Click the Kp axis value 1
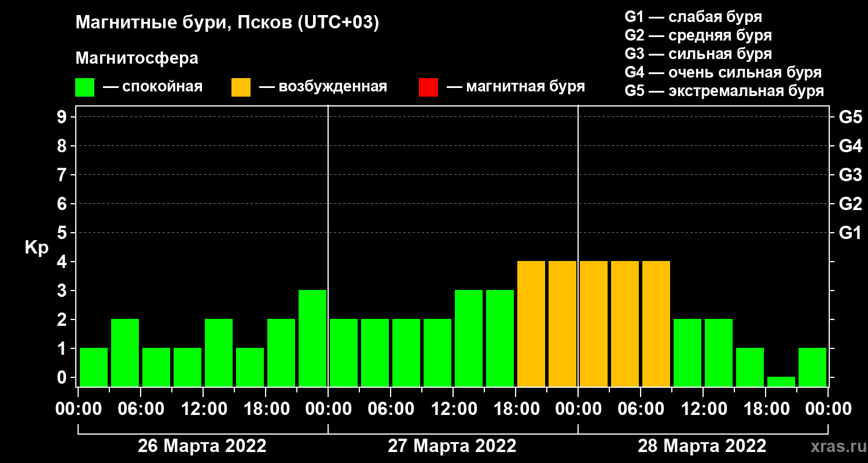This screenshot has width=868, height=463. click(63, 348)
